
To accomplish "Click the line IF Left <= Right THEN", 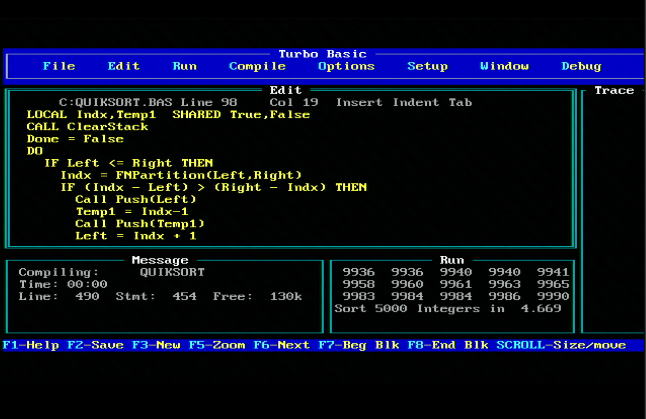I will [129, 163].
